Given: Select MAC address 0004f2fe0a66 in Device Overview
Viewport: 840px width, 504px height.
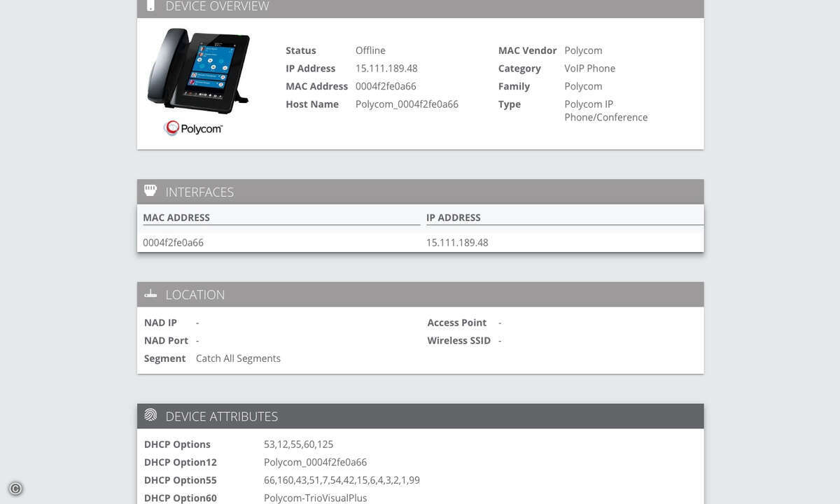Looking at the screenshot, I should 386,86.
